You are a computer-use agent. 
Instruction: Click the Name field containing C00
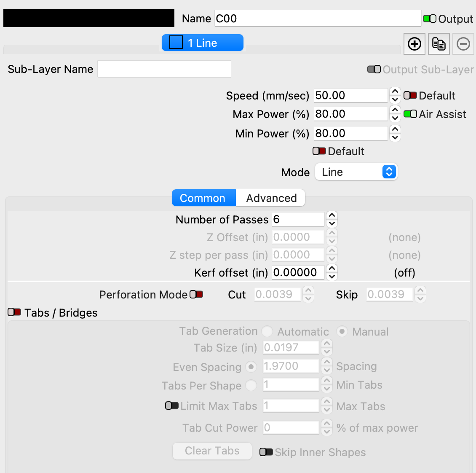click(x=317, y=19)
